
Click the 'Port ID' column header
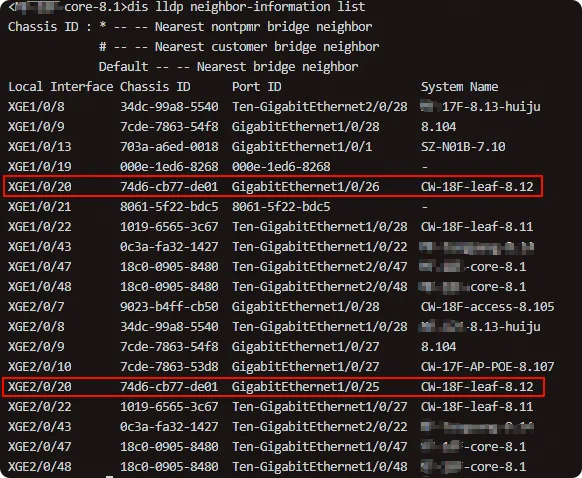(256, 87)
